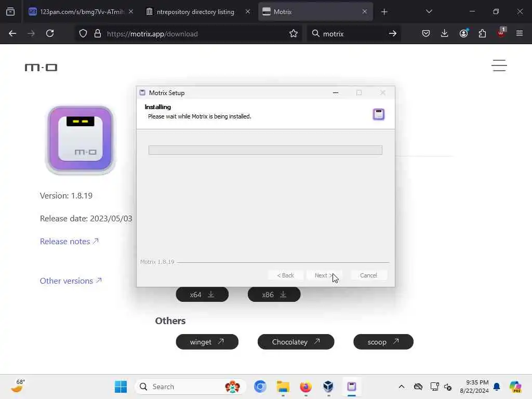Select the Motrix Setup taskbar icon
This screenshot has width=532, height=399.
352,387
